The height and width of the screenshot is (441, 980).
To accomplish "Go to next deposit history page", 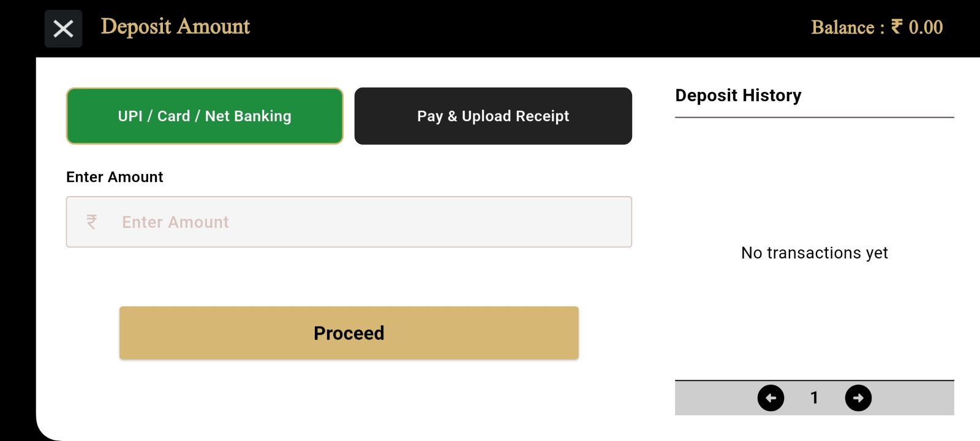I will pyautogui.click(x=858, y=398).
